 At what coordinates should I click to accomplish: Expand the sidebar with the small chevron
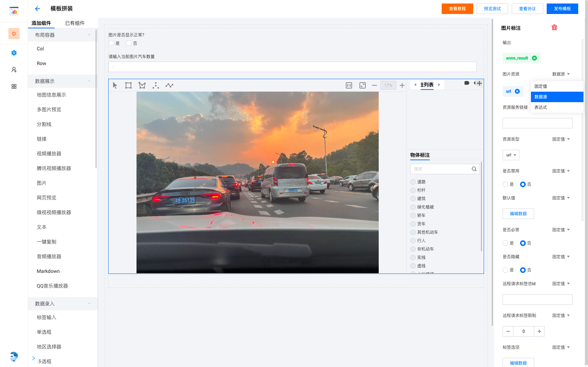tap(34, 358)
